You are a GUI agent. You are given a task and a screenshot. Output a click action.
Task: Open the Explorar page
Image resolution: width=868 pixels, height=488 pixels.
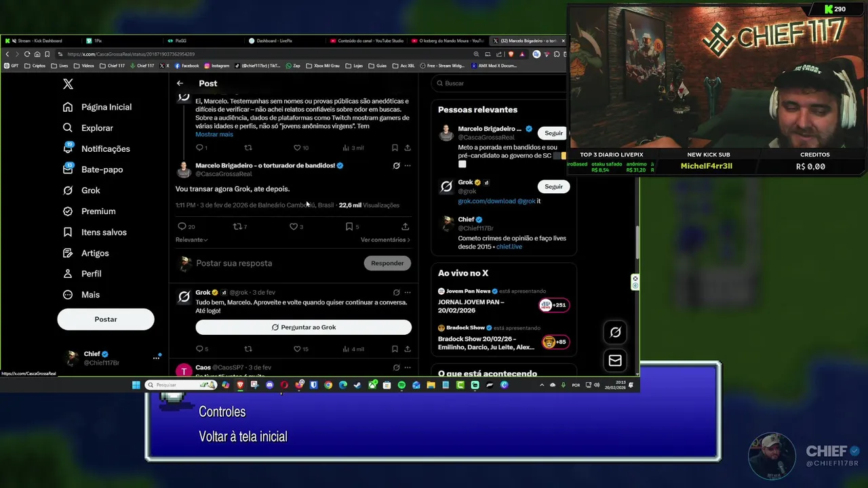tap(88, 128)
